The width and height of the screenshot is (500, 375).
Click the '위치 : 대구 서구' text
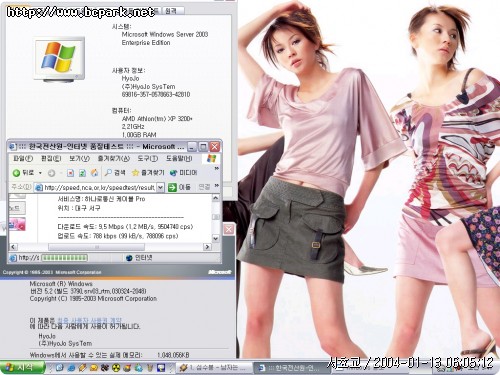tap(79, 208)
